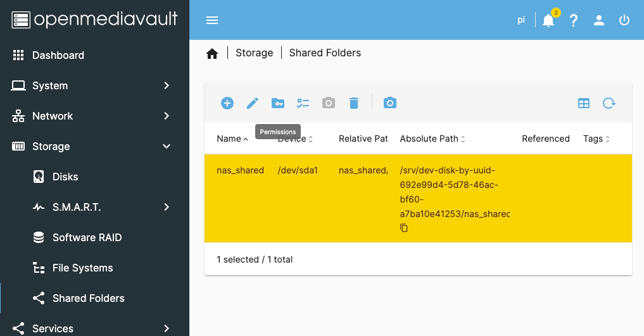
Task: Click the blue Snapshots camera icon
Action: point(390,103)
